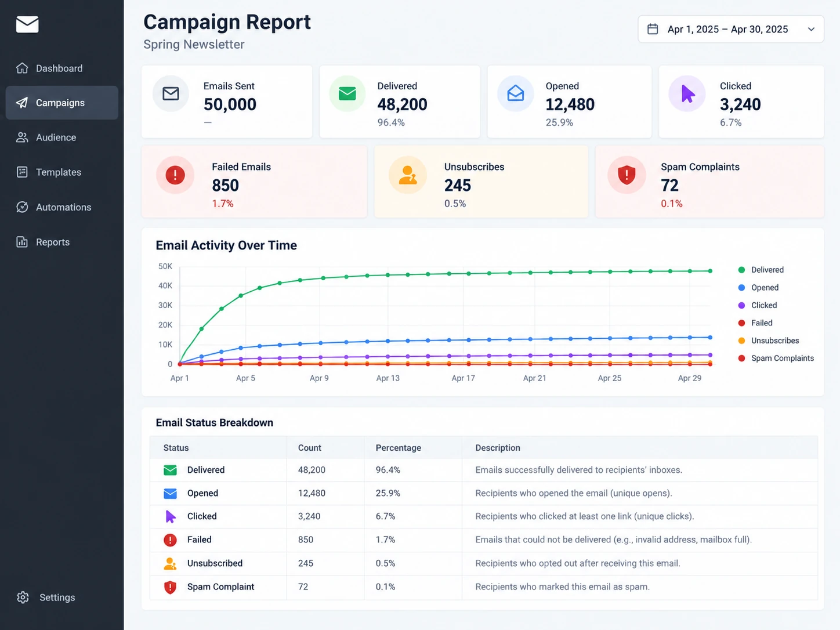840x630 pixels.
Task: Toggle the Unsubscribes series in chart legend
Action: pos(768,341)
